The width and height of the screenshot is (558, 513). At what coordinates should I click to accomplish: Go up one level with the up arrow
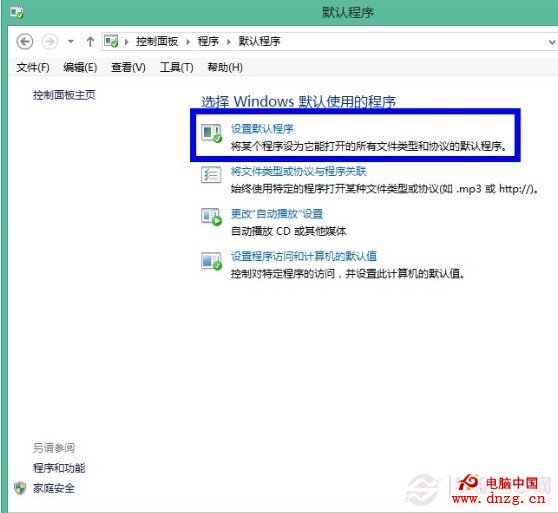pyautogui.click(x=90, y=42)
